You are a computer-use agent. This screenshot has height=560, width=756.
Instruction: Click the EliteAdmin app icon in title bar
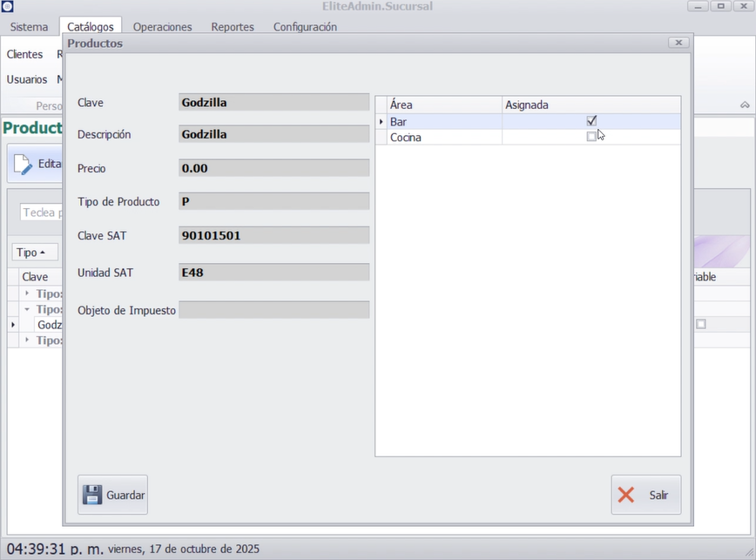[8, 7]
